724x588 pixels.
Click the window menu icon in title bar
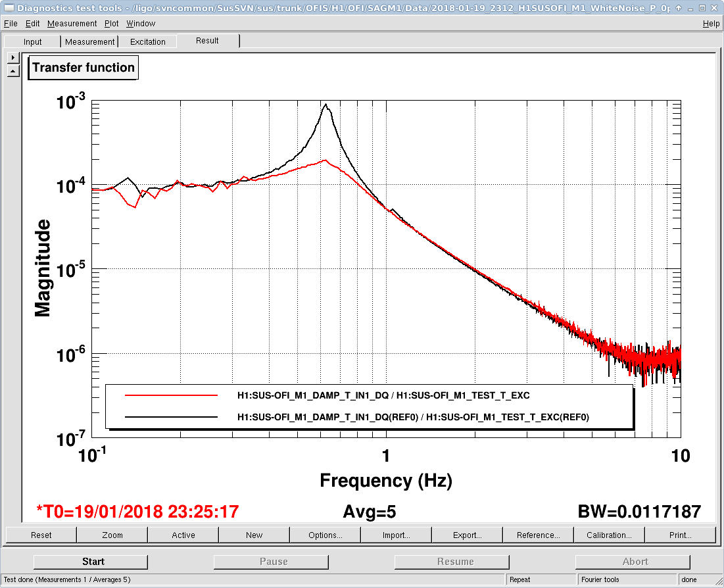9,8
